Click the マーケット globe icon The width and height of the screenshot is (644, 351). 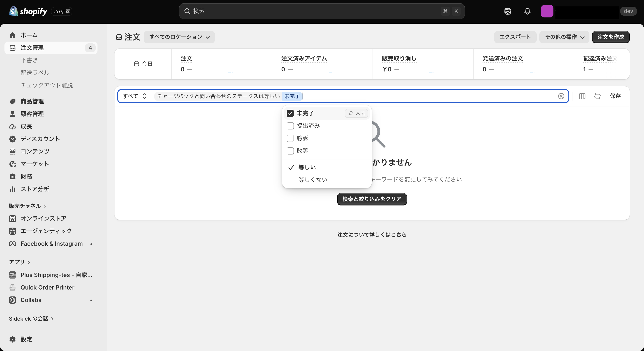[x=13, y=164]
